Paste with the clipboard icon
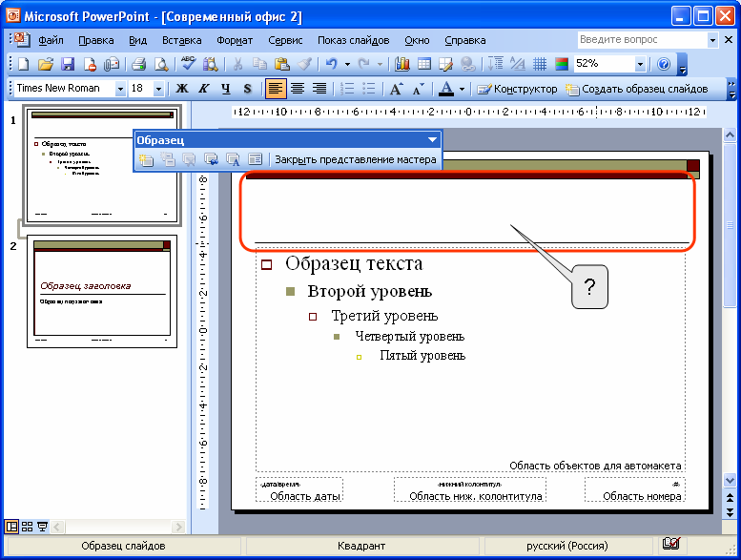Screen dimensions: 741x560 coord(282,64)
